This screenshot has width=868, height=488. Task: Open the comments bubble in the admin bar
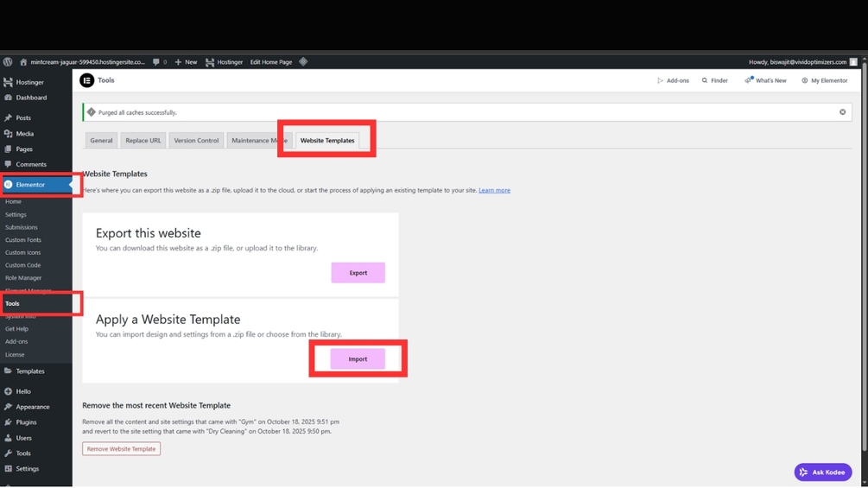tap(160, 62)
